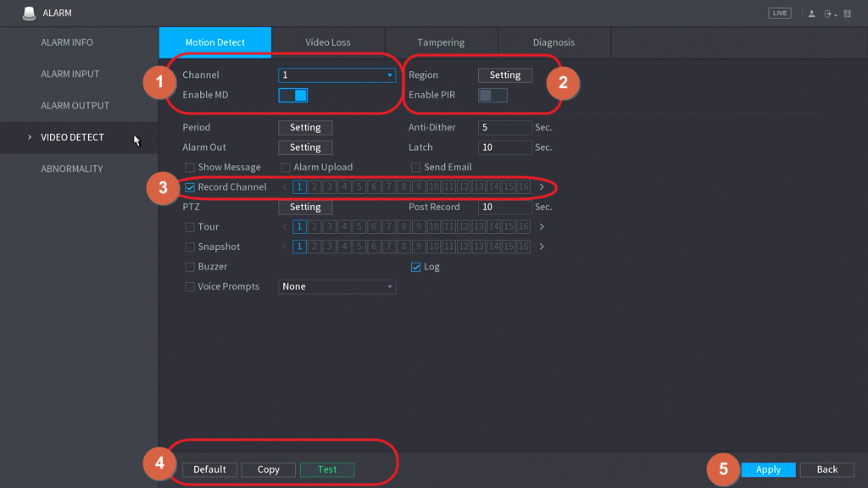Toggle the Enable MD switch

(293, 95)
